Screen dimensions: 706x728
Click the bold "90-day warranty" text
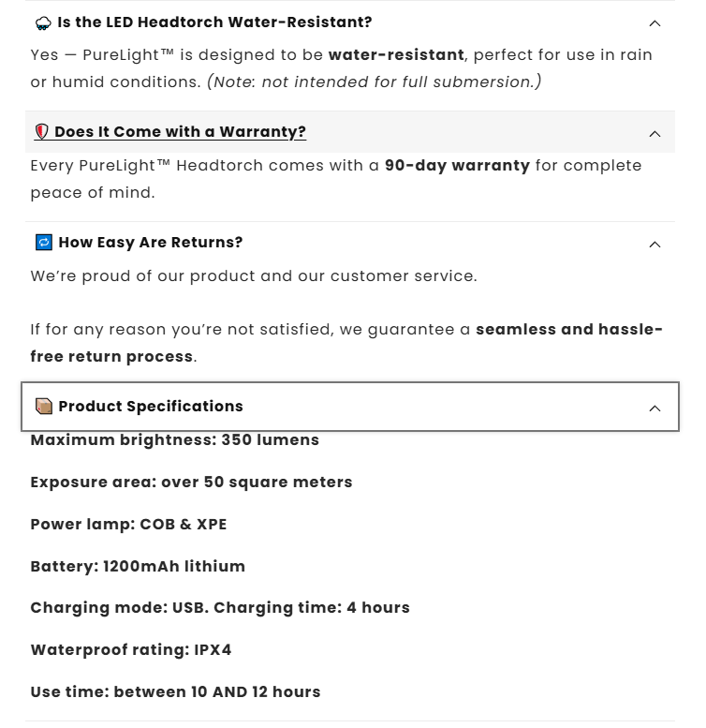point(457,166)
